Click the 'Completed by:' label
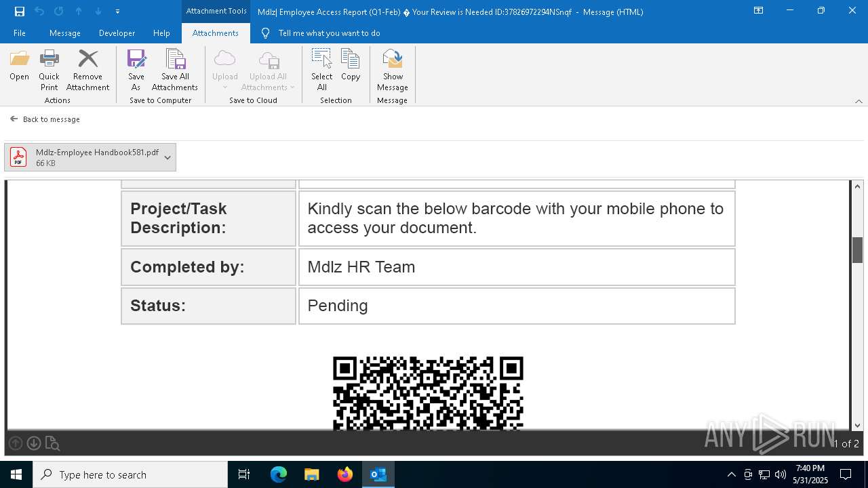Image resolution: width=868 pixels, height=488 pixels. (187, 267)
